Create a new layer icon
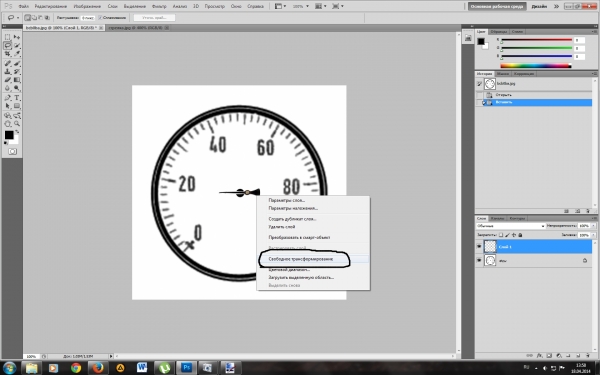This screenshot has height=375, width=600. [578, 355]
